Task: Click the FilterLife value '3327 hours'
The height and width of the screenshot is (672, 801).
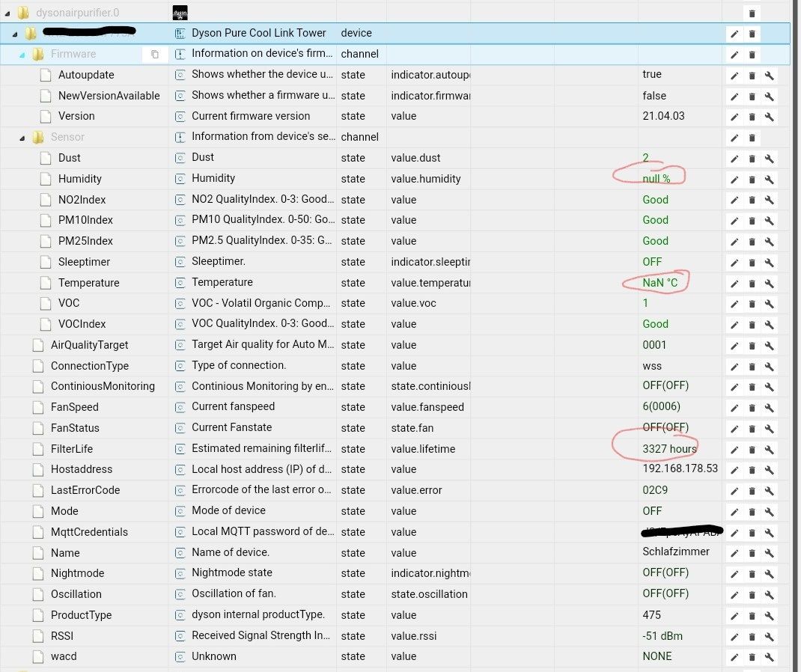Action: click(x=669, y=449)
